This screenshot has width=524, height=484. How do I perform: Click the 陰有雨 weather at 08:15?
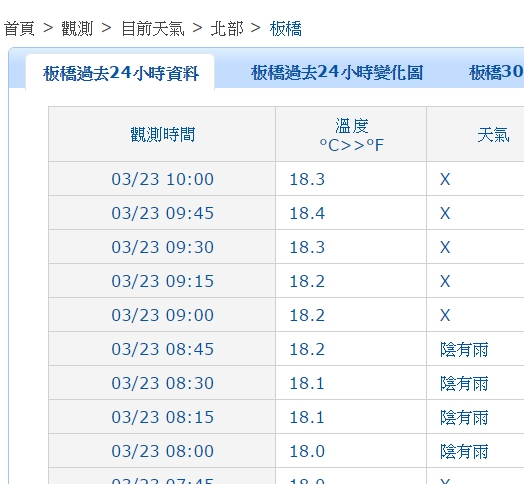464,417
